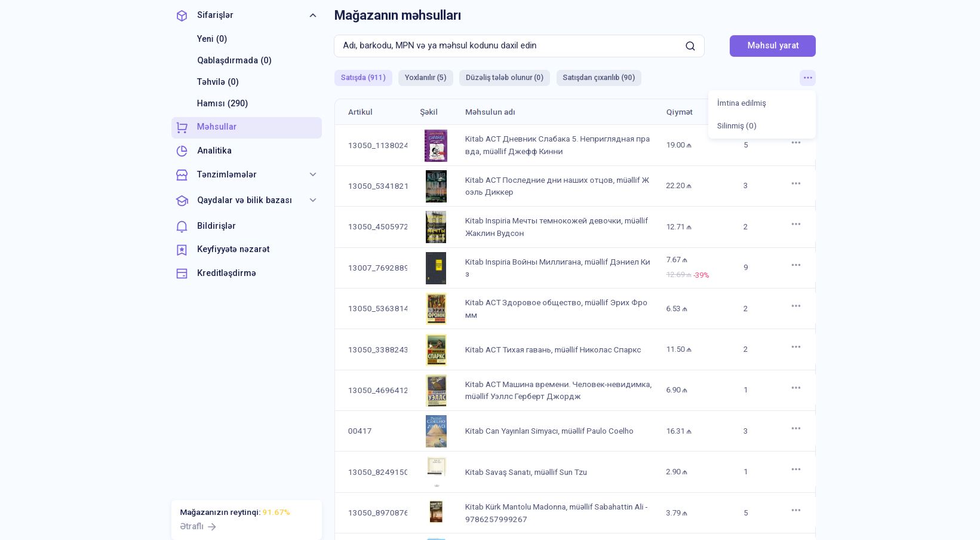Click the Bildirişlər bell icon
Screen dimensions: 980x540
182,226
